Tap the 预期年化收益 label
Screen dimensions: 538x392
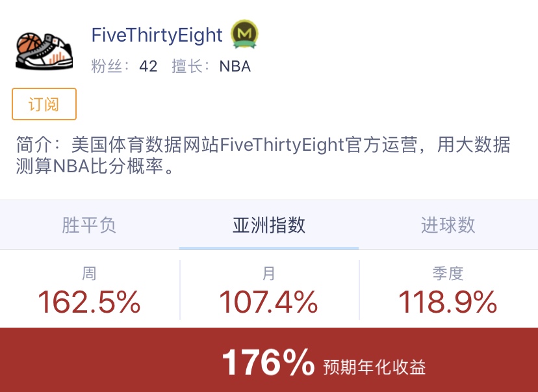(375, 367)
